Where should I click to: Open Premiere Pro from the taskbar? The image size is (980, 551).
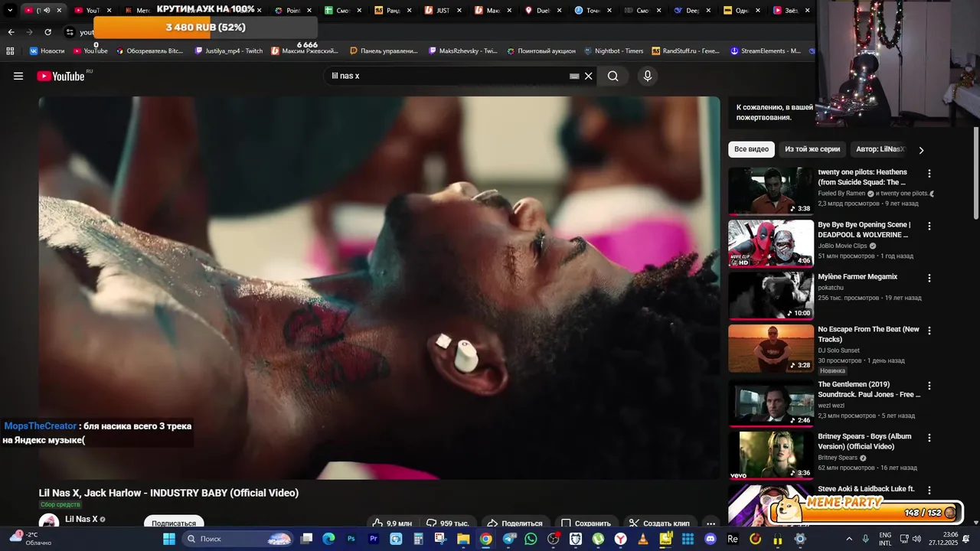374,539
